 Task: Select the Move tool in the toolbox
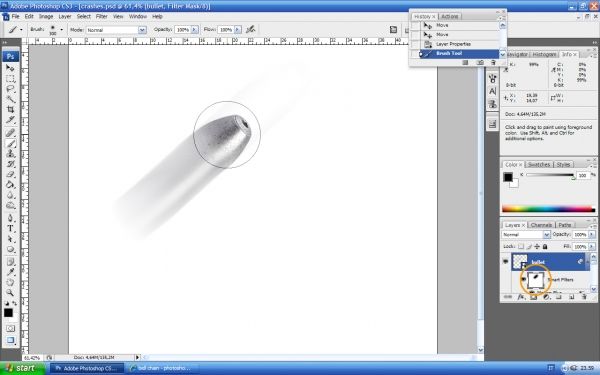10,68
